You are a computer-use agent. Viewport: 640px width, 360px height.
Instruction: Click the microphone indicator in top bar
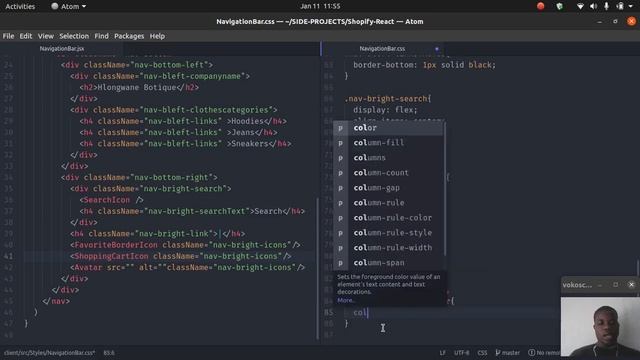point(607,6)
